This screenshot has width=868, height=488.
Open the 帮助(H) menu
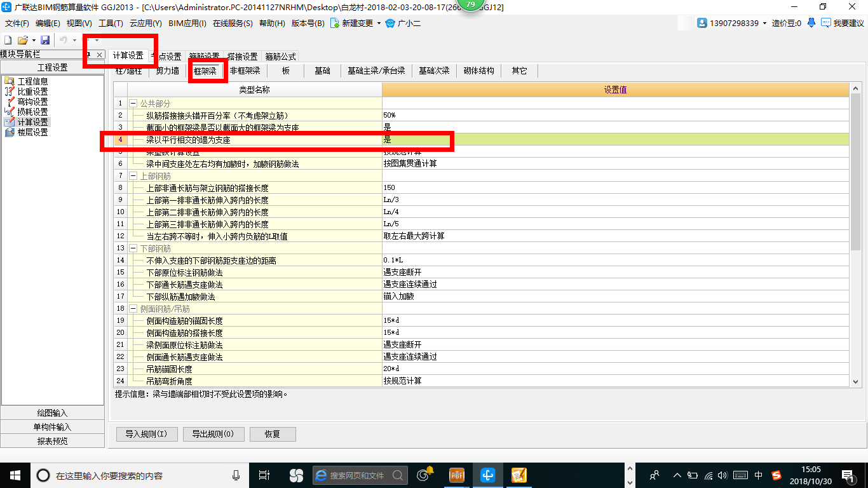pyautogui.click(x=272, y=24)
